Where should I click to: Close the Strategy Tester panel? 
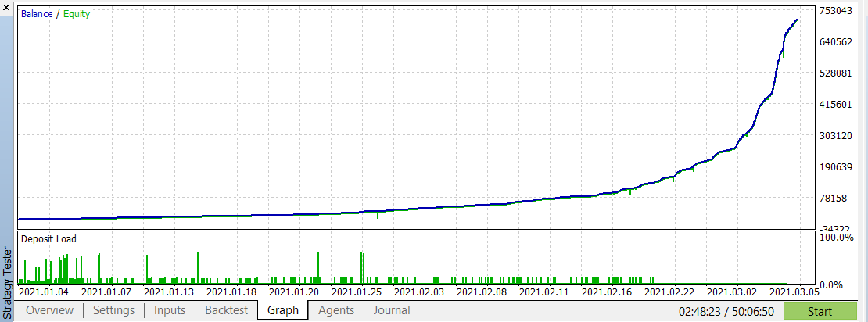tap(6, 6)
